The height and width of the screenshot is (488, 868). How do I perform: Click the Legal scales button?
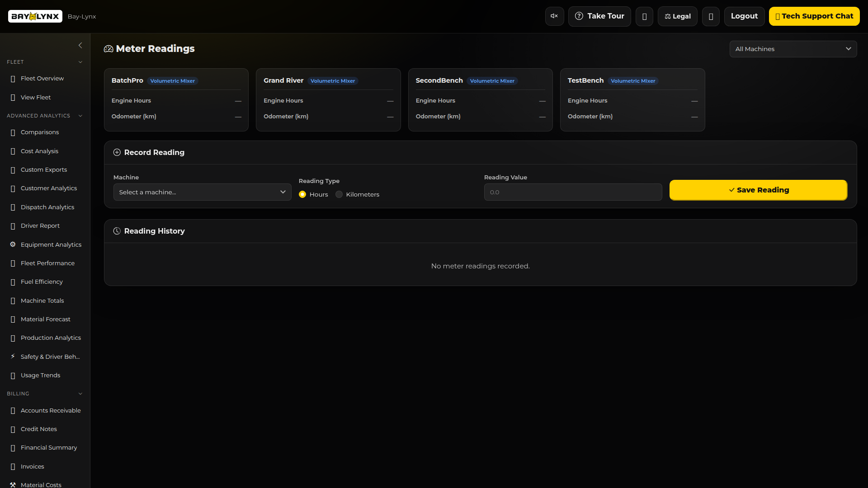677,16
